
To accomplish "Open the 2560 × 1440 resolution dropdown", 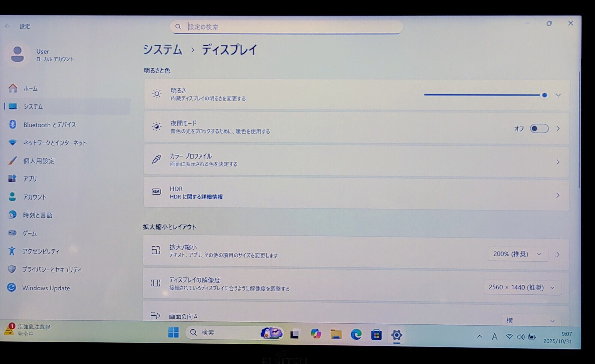I will point(522,288).
